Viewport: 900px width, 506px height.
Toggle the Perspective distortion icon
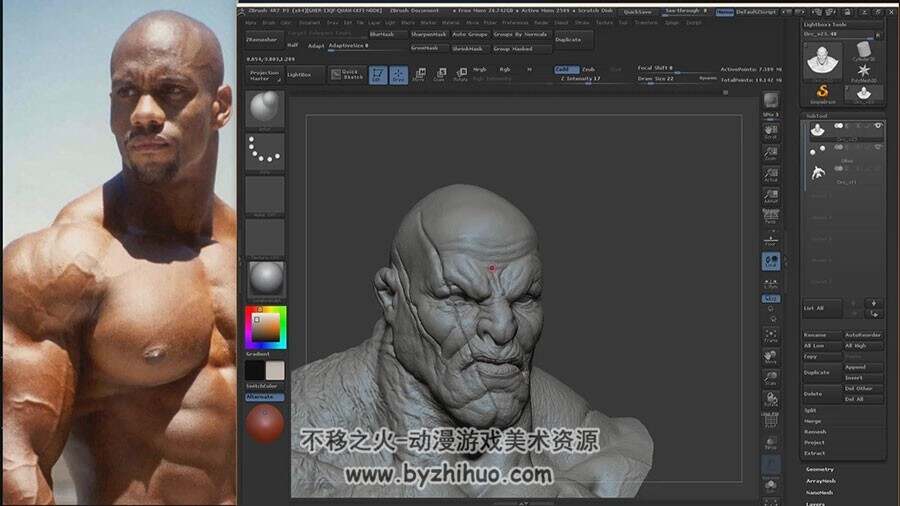tap(770, 217)
